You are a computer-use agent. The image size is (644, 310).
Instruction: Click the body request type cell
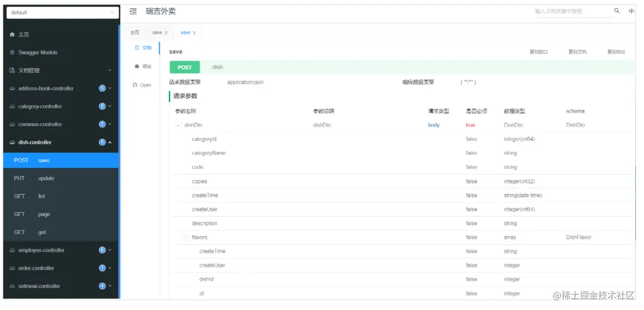[x=433, y=125]
